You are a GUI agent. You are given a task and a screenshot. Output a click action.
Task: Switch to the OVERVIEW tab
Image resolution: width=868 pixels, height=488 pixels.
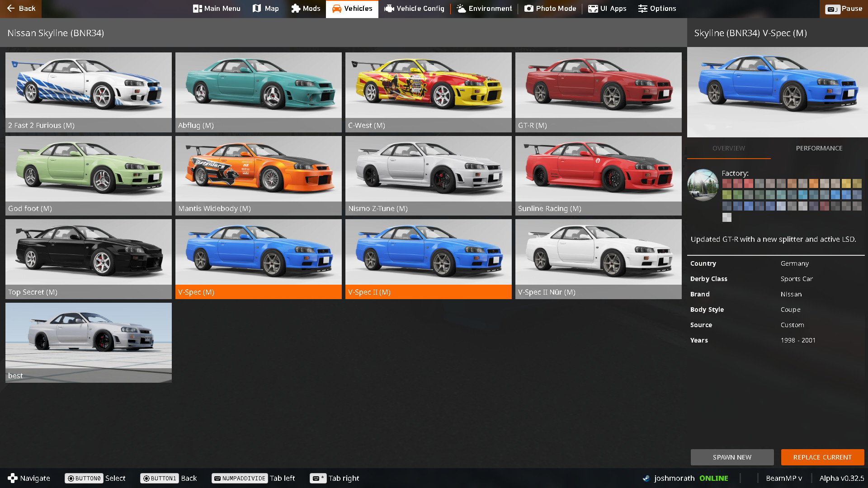coord(729,148)
